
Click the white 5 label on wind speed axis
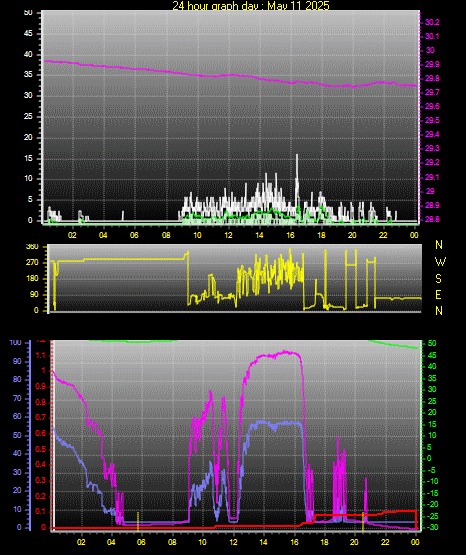click(x=30, y=200)
